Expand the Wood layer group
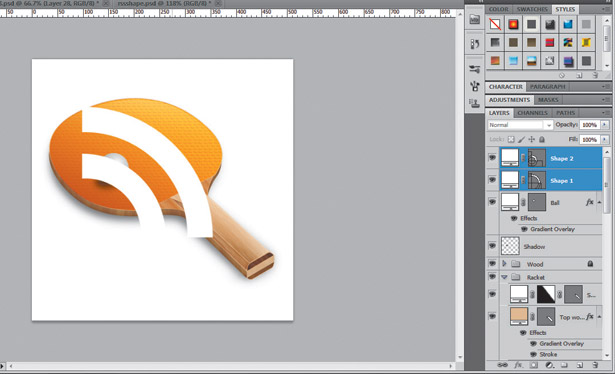Image resolution: width=615 pixels, height=374 pixels. point(504,263)
